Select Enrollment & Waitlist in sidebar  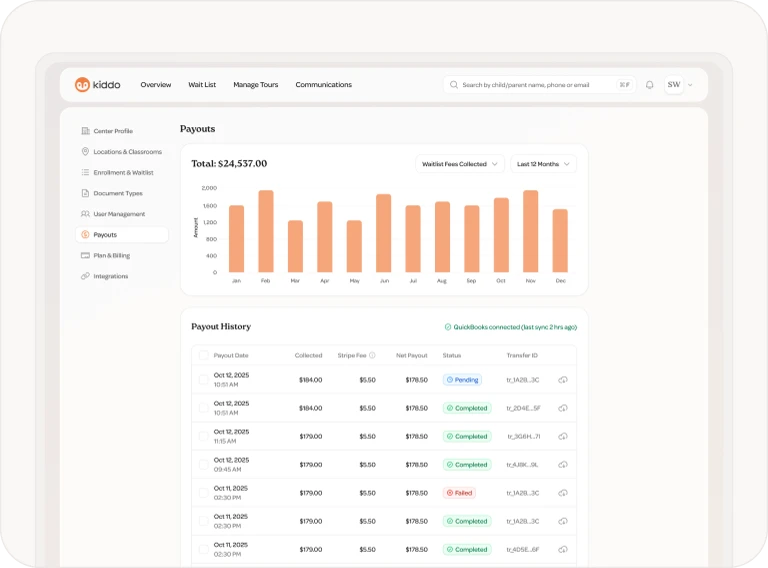coord(122,172)
